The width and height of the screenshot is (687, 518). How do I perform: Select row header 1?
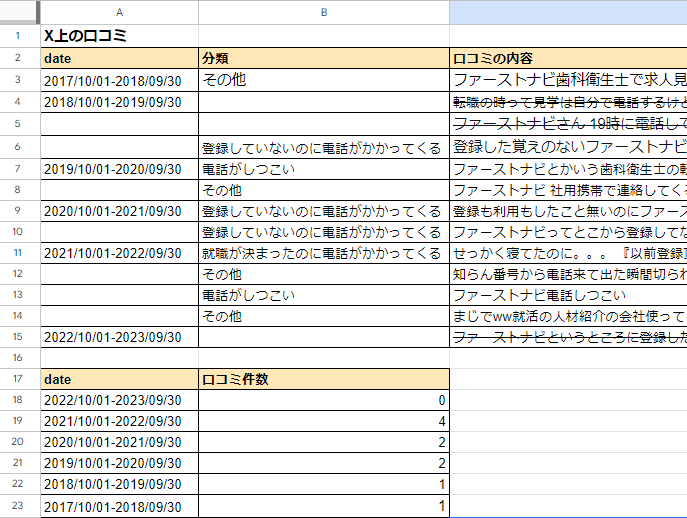point(18,35)
